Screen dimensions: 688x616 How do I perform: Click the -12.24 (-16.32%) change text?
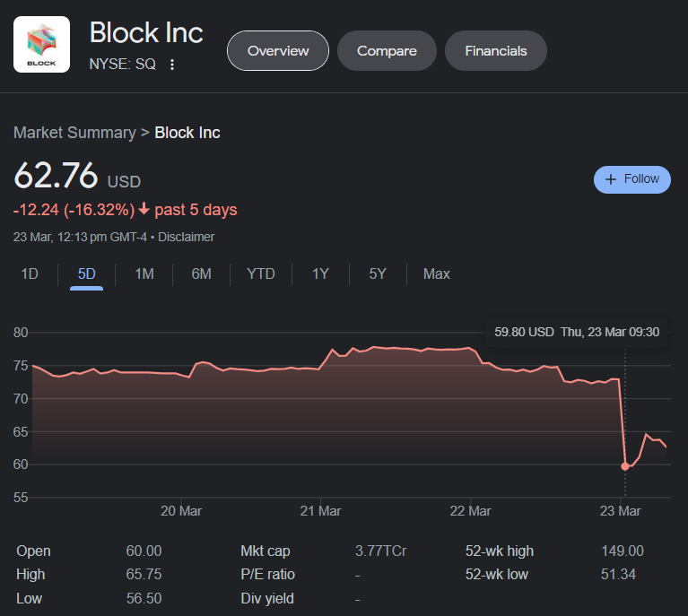(74, 210)
